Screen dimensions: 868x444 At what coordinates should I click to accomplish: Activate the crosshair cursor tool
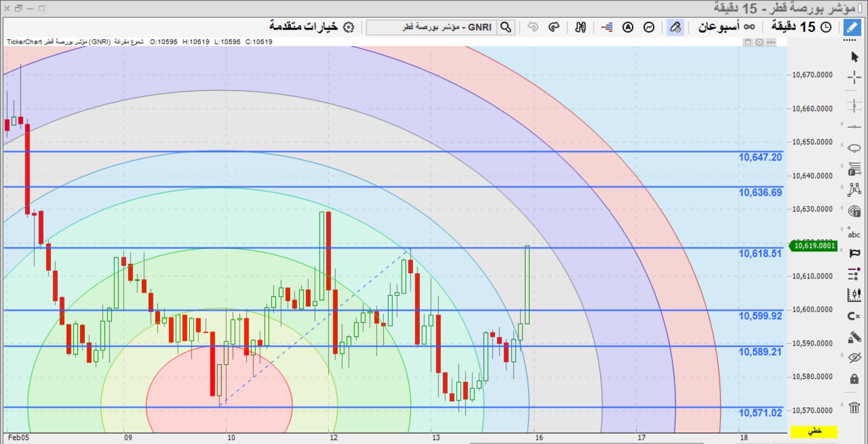[854, 77]
